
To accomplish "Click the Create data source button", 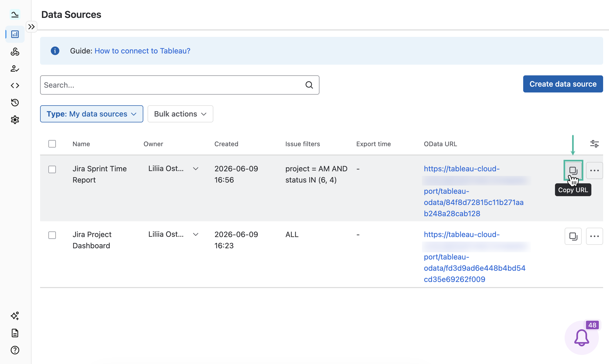I will tap(563, 84).
